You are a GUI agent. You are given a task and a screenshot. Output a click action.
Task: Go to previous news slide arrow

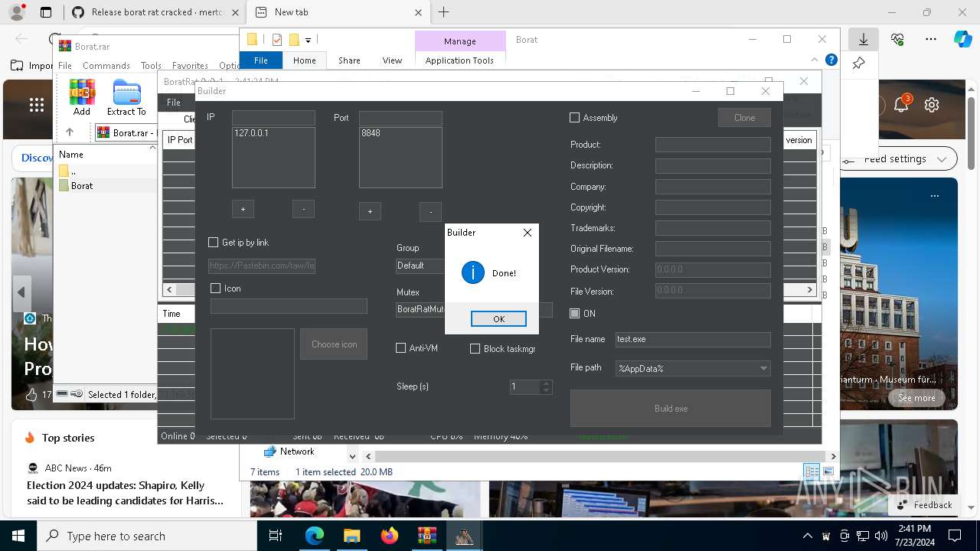(21, 292)
